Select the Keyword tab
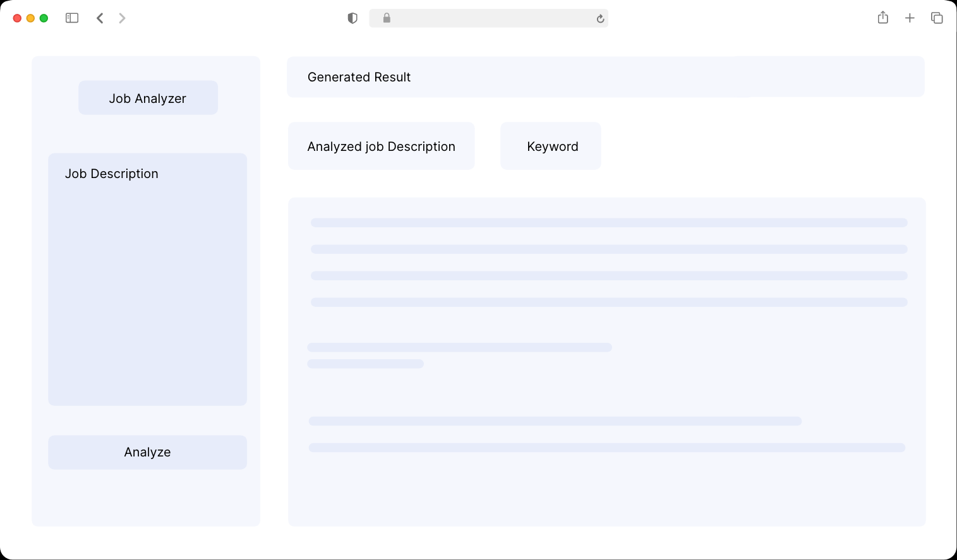This screenshot has height=560, width=957. (551, 146)
